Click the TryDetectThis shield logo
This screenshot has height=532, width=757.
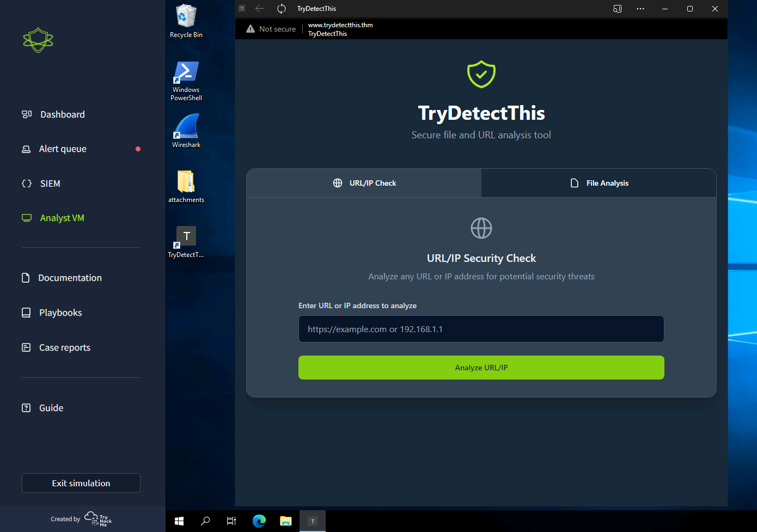[481, 74]
